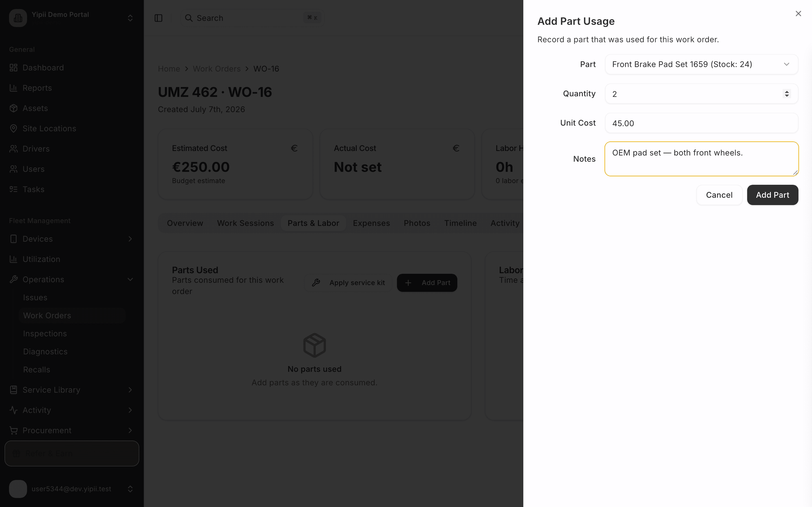Viewport: 812px width, 507px height.
Task: Collapse the Operations section chevron
Action: [130, 279]
